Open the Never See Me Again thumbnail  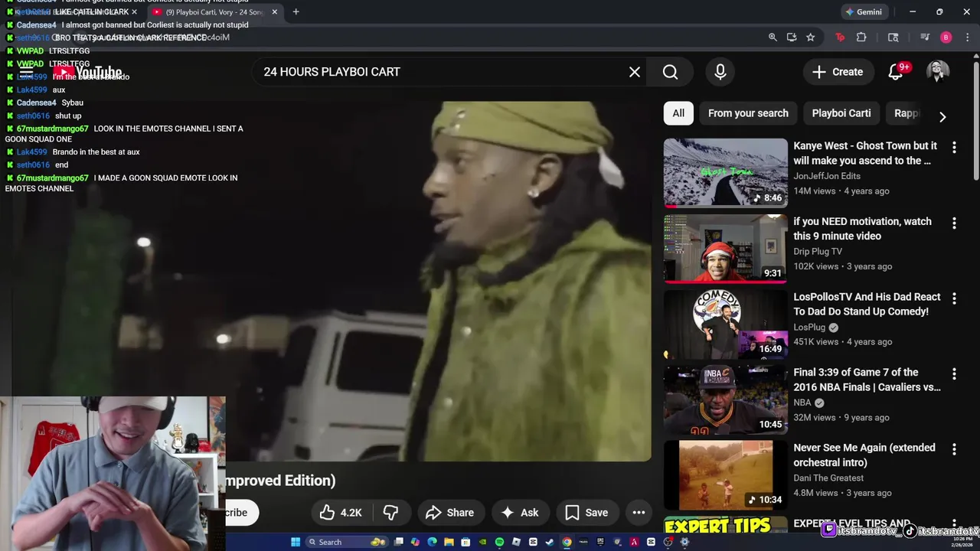coord(725,475)
